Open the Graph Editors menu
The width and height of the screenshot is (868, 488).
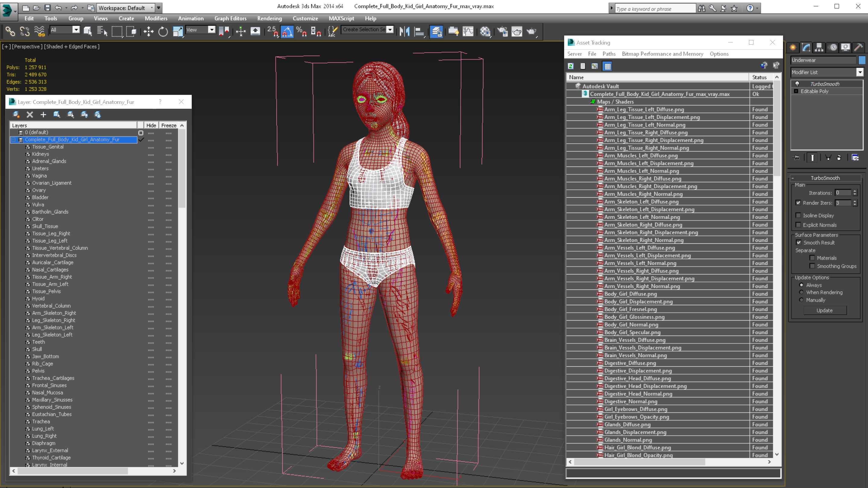point(231,18)
